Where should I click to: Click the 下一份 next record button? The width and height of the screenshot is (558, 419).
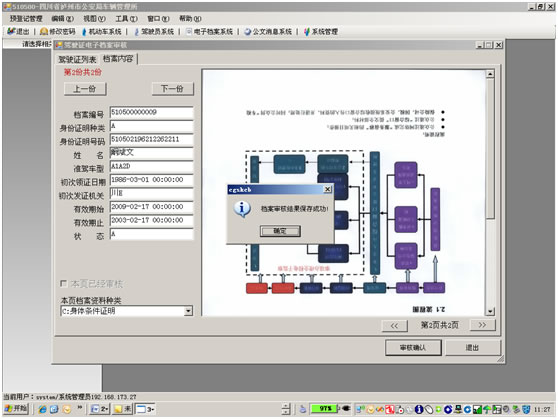(x=173, y=89)
